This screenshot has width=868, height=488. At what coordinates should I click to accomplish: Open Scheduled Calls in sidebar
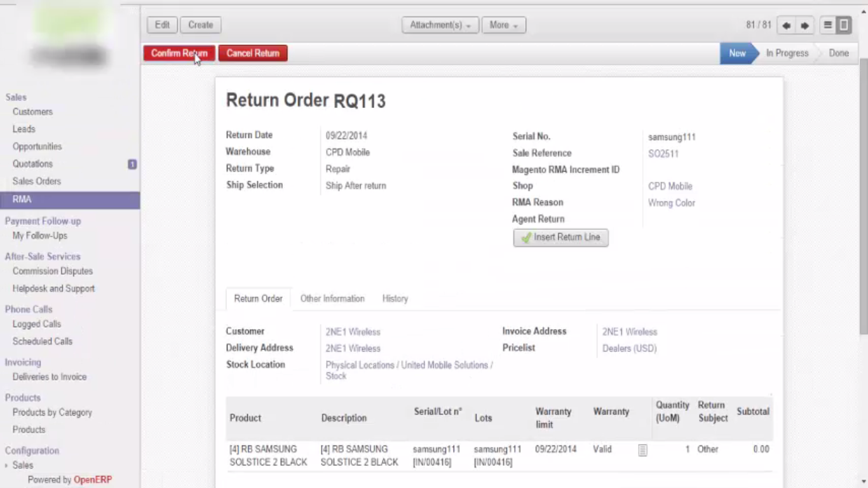[x=42, y=341]
